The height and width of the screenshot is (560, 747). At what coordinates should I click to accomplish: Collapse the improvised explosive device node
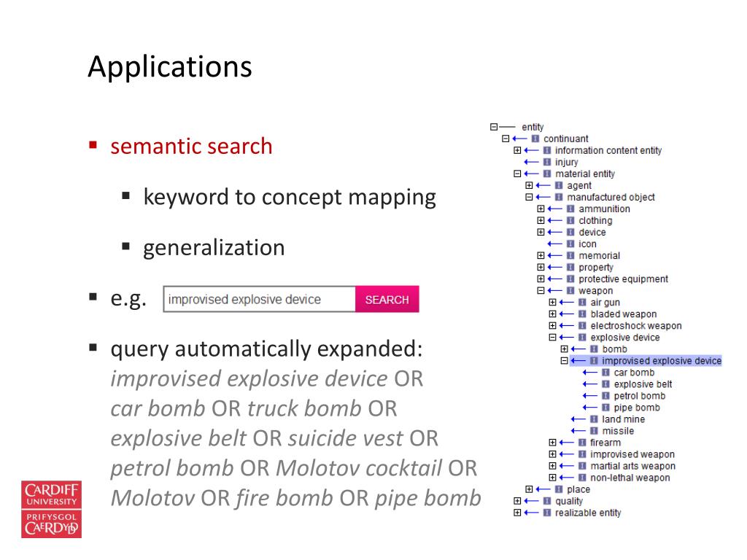[564, 360]
